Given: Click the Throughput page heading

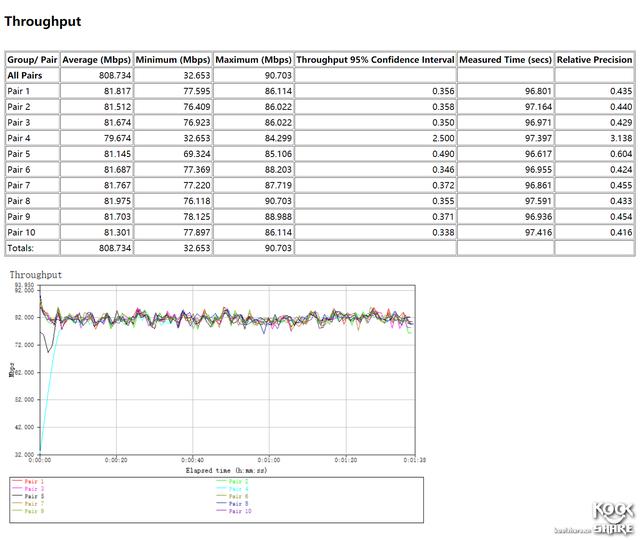Looking at the screenshot, I should [43, 21].
